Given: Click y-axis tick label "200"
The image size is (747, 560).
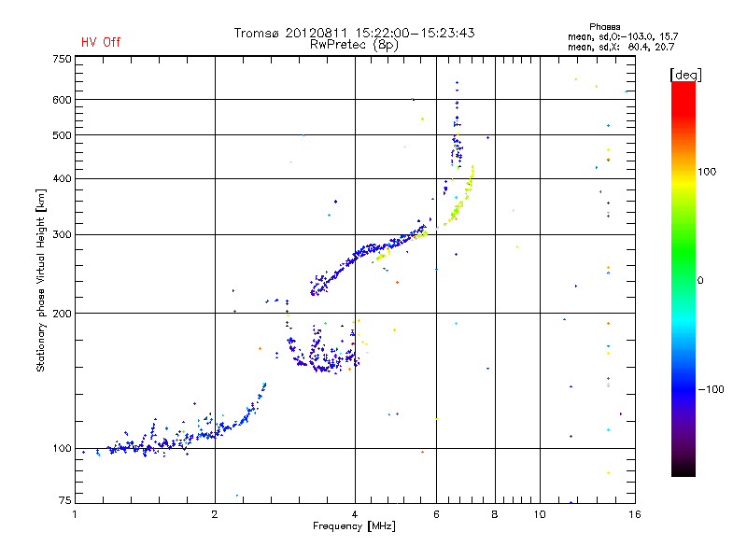Looking at the screenshot, I should (62, 314).
